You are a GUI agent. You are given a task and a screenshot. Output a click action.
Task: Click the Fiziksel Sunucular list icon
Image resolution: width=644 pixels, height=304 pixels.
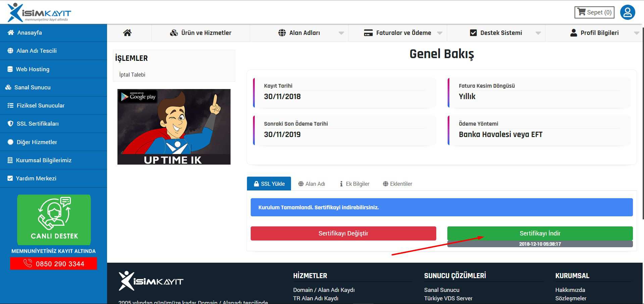(x=10, y=105)
